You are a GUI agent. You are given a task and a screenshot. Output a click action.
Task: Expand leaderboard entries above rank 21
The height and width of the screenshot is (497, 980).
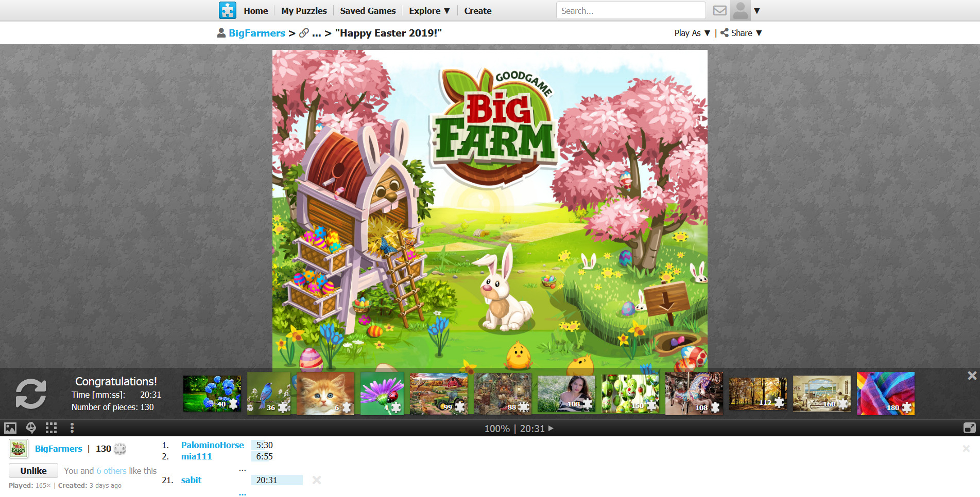pos(242,469)
